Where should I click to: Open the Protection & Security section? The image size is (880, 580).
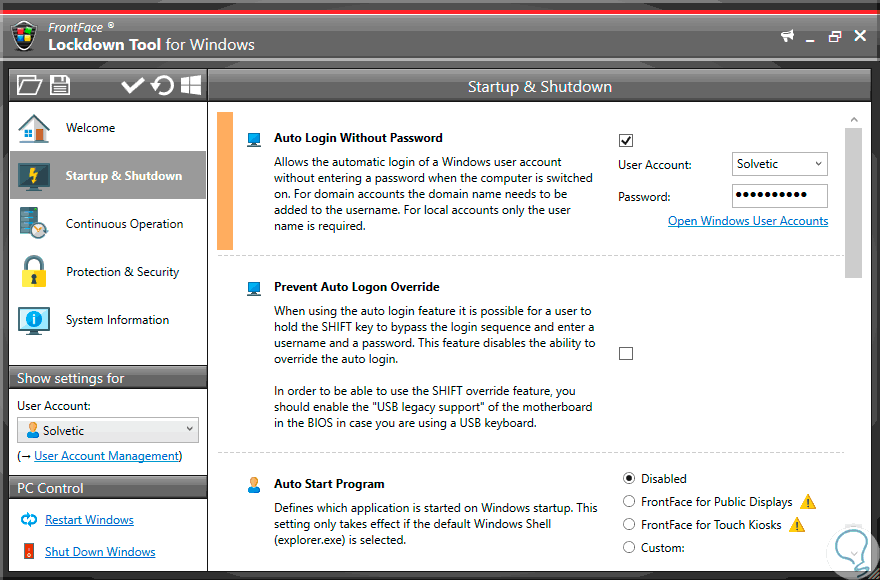108,272
